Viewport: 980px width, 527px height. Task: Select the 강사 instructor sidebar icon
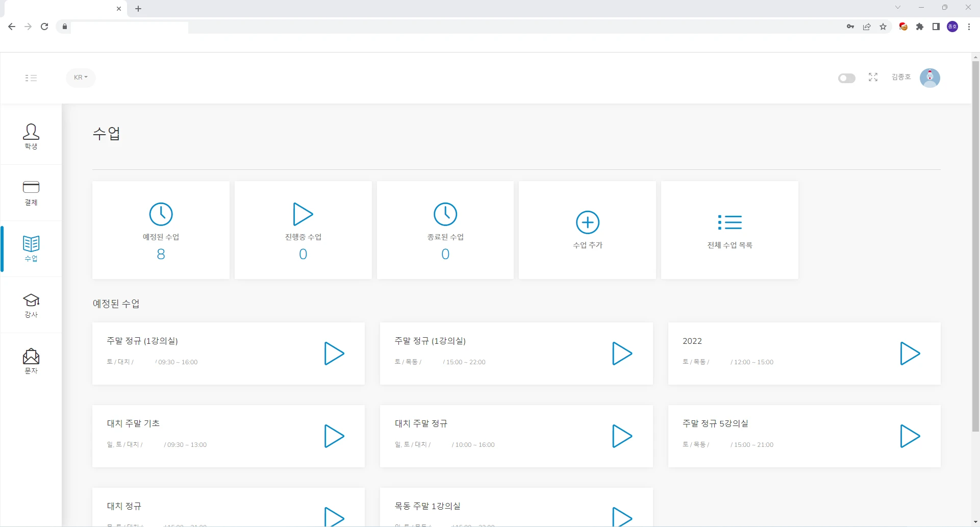pyautogui.click(x=31, y=305)
